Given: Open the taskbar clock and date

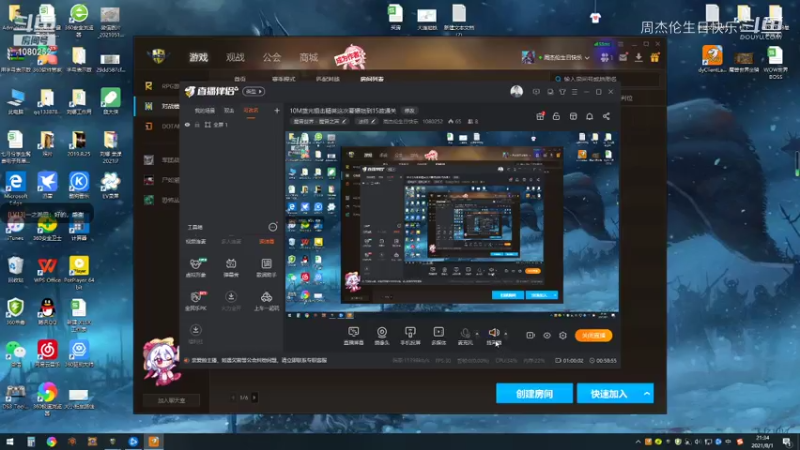Looking at the screenshot, I should point(762,442).
